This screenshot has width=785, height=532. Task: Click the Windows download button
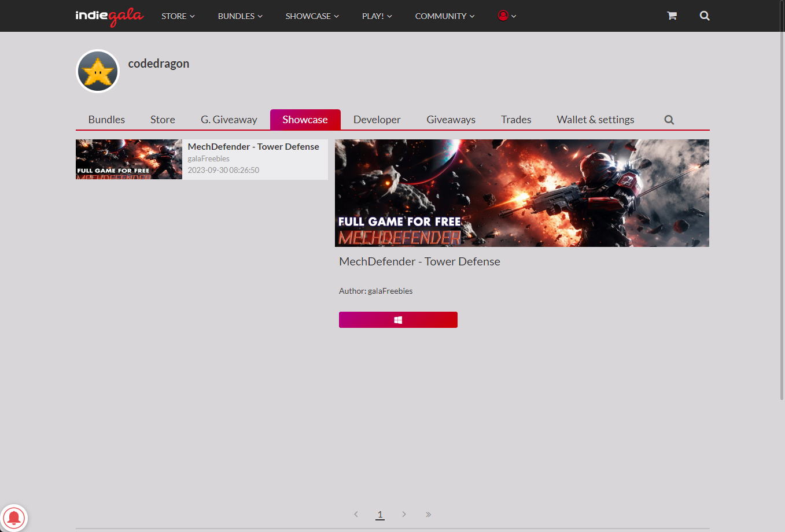coord(398,320)
